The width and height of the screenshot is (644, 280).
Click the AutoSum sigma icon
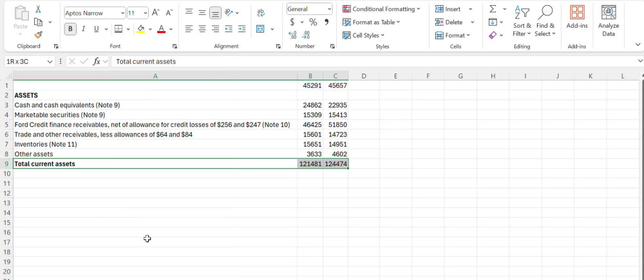(x=493, y=9)
